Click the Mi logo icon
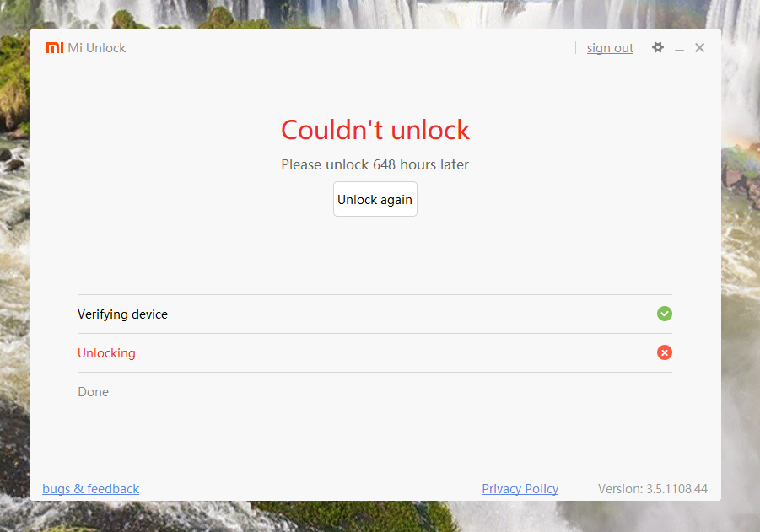The width and height of the screenshot is (760, 532). coord(55,47)
